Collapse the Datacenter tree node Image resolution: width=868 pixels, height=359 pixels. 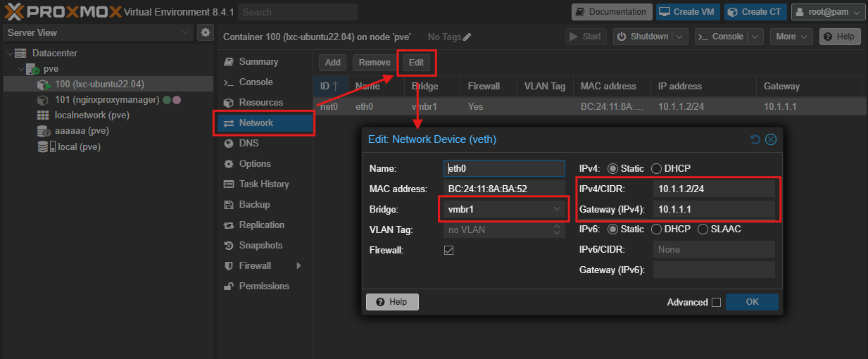10,53
